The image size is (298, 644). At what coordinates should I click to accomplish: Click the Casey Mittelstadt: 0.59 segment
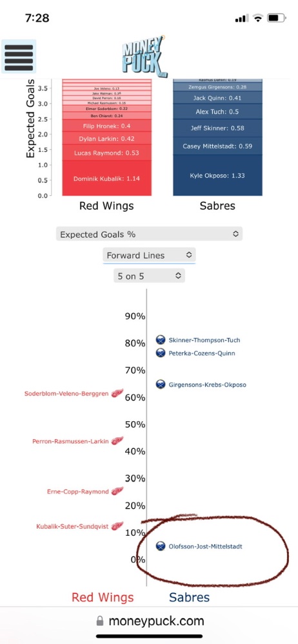click(217, 146)
